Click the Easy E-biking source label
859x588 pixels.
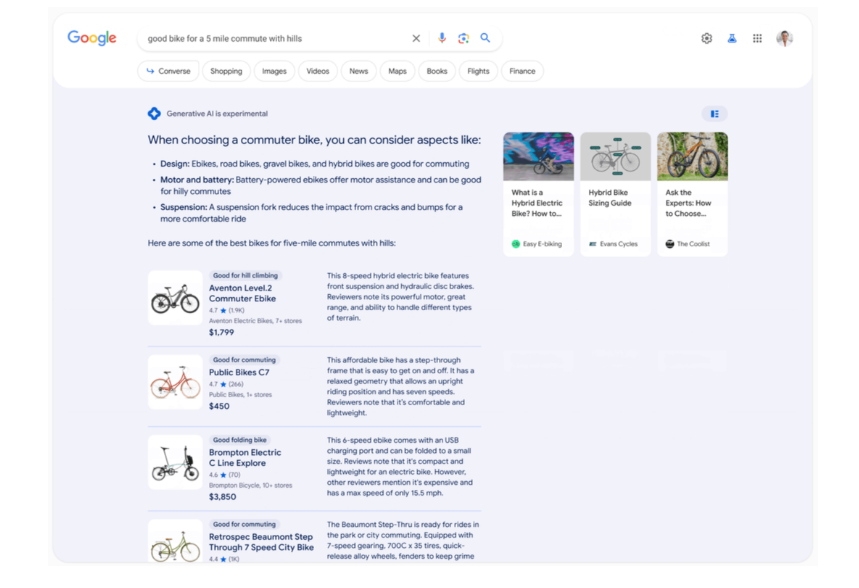[x=537, y=244]
